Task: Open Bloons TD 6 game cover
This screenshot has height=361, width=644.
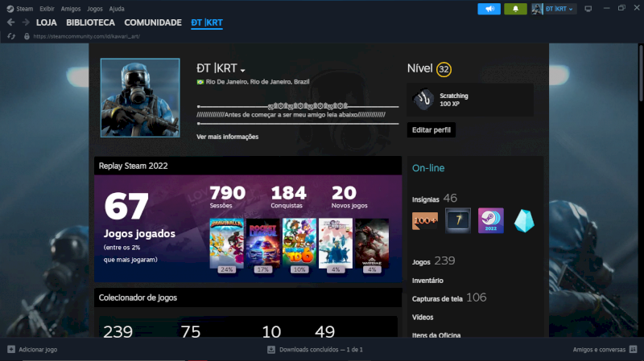Action: (299, 244)
